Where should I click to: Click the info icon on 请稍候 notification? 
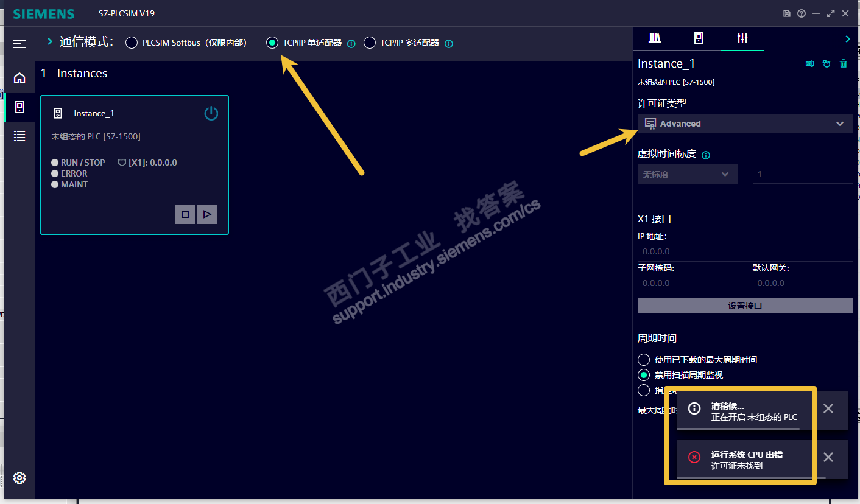[x=694, y=408]
